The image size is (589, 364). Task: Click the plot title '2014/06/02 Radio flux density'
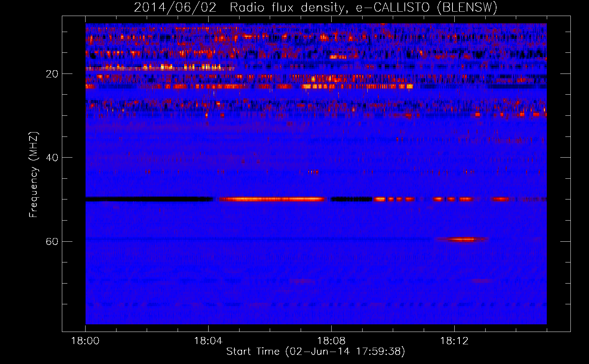click(315, 7)
